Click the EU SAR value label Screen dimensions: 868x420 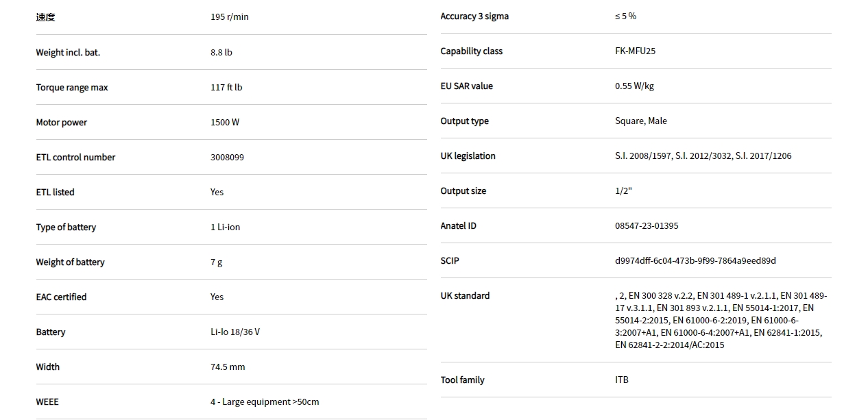pos(466,86)
